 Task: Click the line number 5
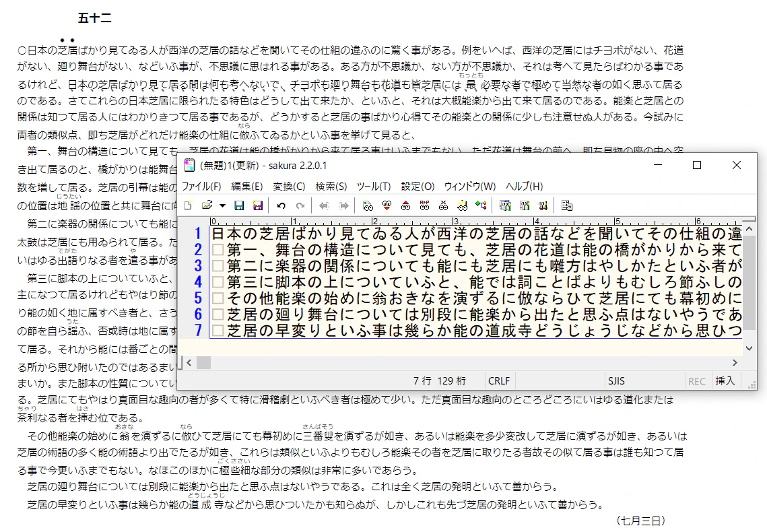click(x=197, y=298)
